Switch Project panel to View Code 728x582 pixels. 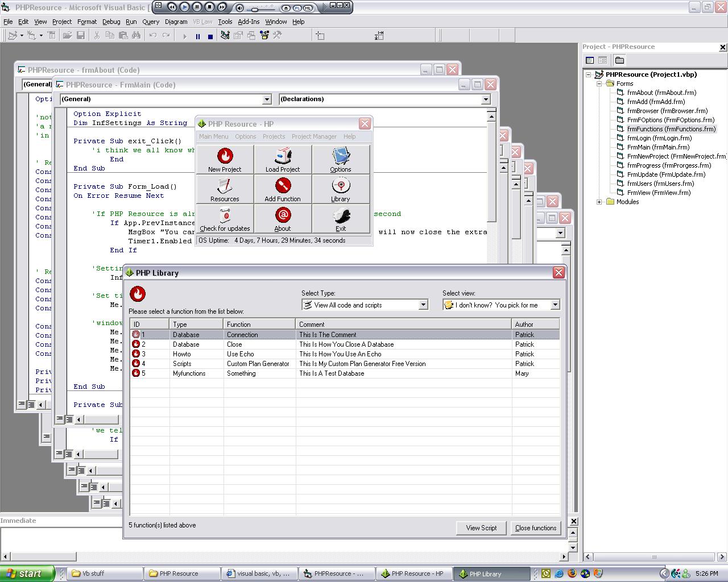tap(590, 60)
